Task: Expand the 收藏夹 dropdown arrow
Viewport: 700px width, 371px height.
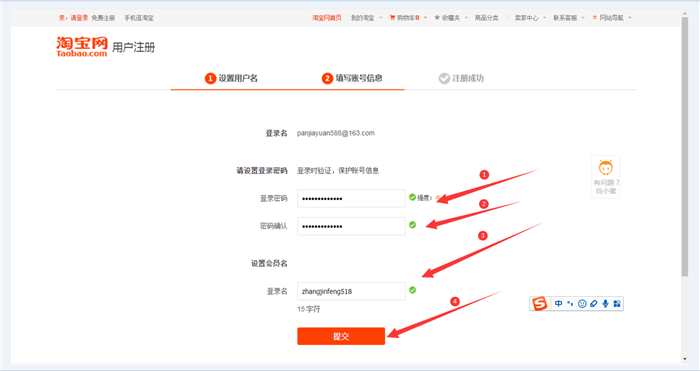Action: click(467, 18)
